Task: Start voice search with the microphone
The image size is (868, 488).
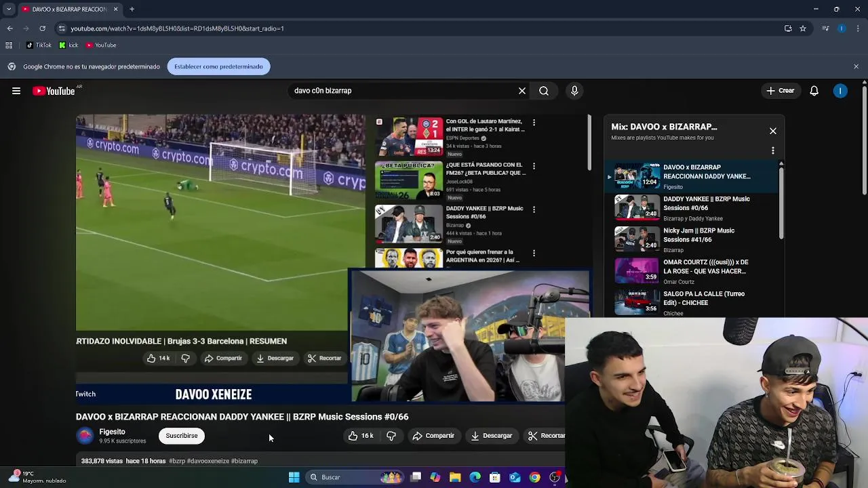Action: coord(574,91)
